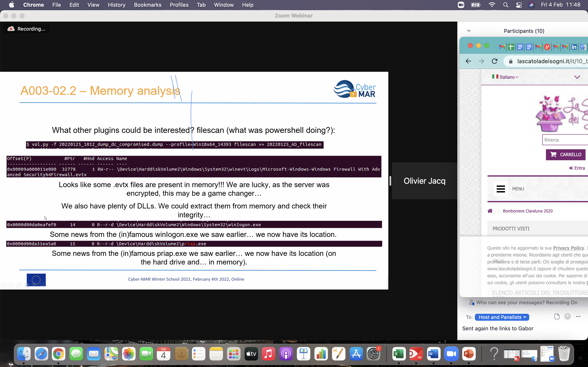Open chat more options ellipsis
Image resolution: width=588 pixels, height=367 pixels.
578,316
